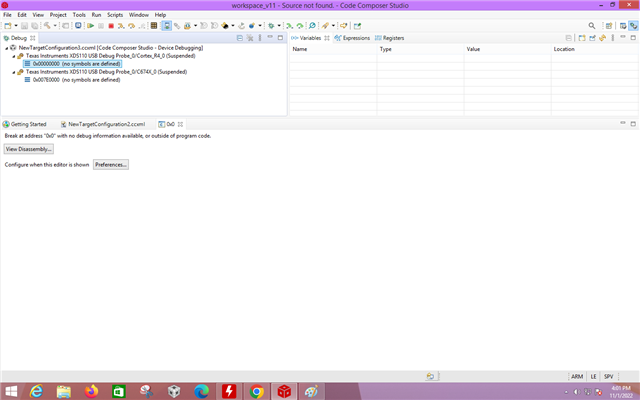This screenshot has width=640, height=400.
Task: Open the Variables view menu (three dots)
Action: (613, 38)
